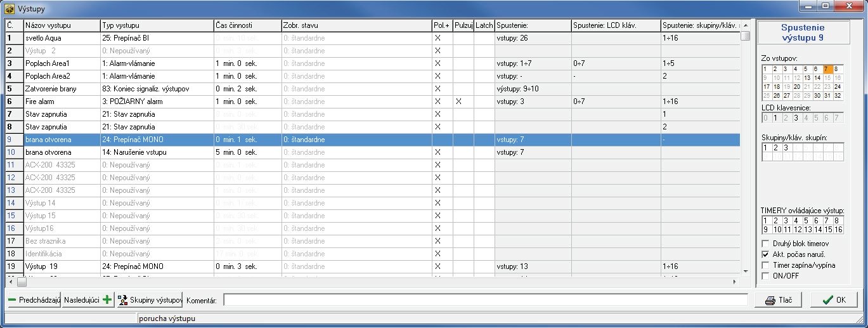
Task: Click the Typ výstupu column header
Action: (157, 25)
